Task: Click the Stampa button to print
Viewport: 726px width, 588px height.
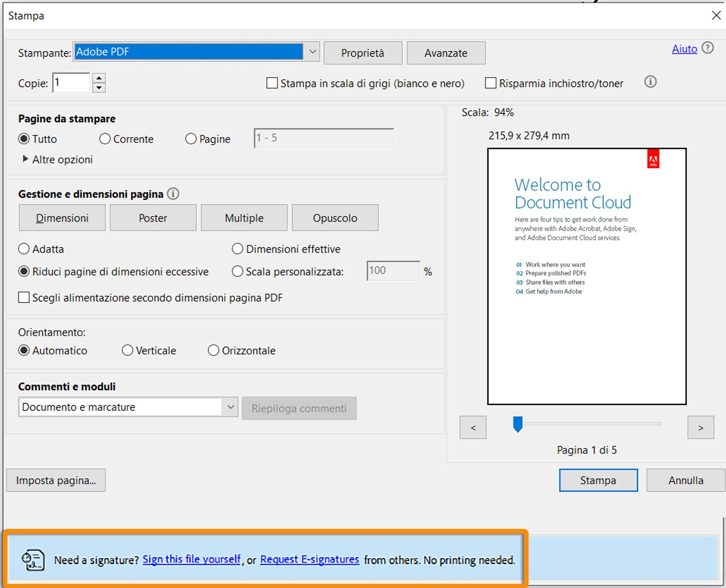Action: pyautogui.click(x=598, y=480)
